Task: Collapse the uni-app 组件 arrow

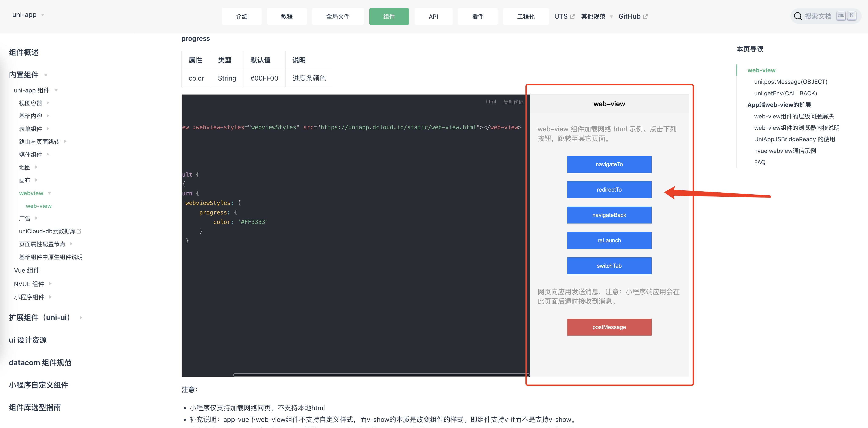Action: (x=56, y=90)
